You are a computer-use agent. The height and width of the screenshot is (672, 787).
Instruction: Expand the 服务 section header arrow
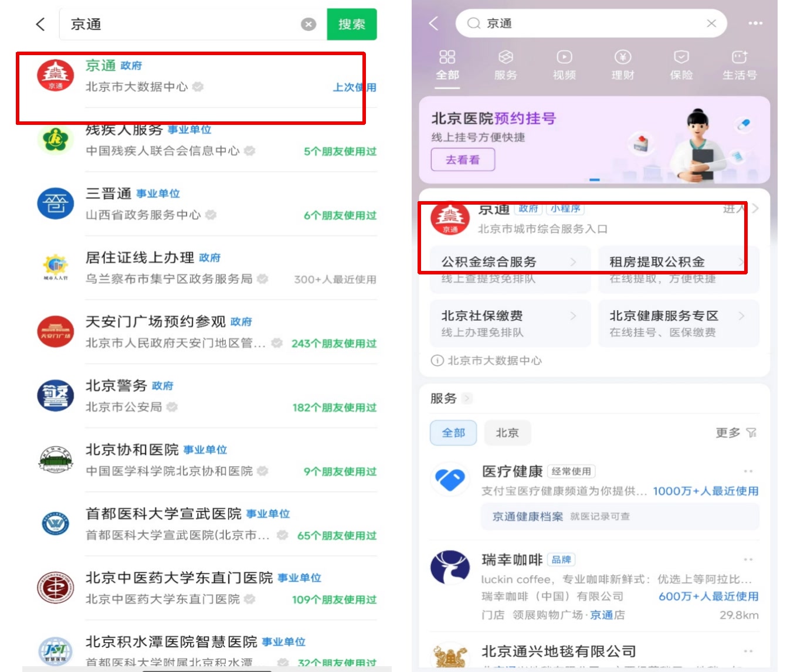pyautogui.click(x=467, y=399)
